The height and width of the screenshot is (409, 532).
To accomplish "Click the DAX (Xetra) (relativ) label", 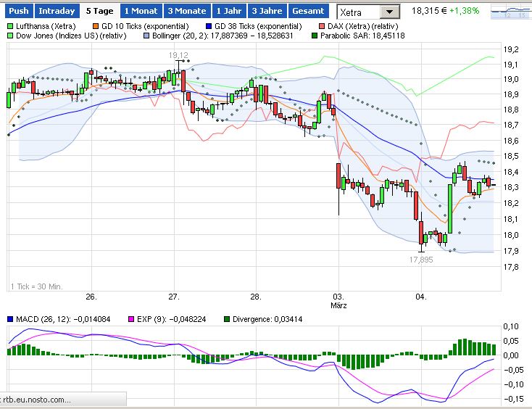I will 362,26.
